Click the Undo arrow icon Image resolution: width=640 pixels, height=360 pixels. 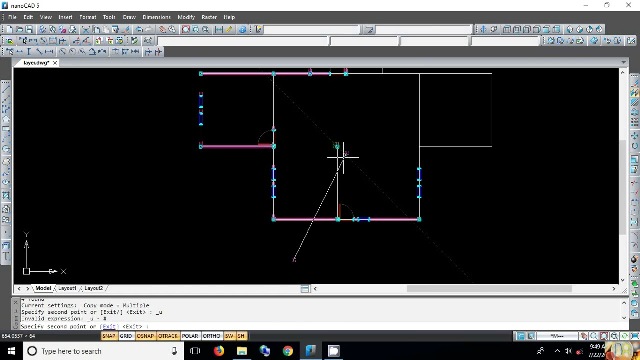(x=139, y=29)
